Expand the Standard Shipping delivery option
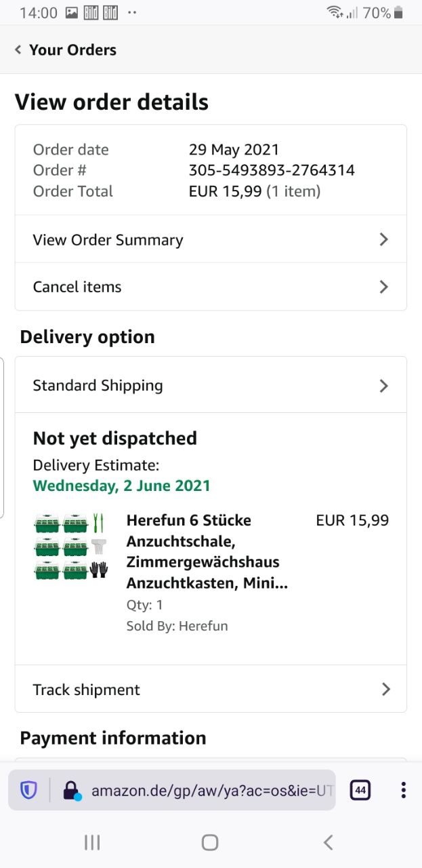422x868 pixels. [211, 385]
